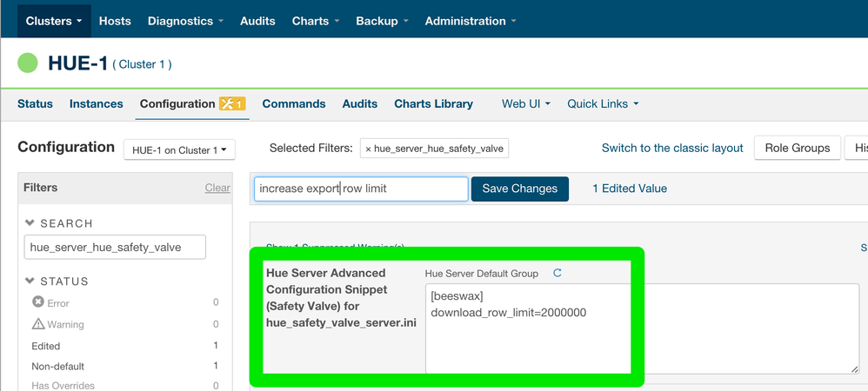Viewport: 868px width, 391px height.
Task: Click the Error status icon in Filters
Action: click(x=38, y=302)
